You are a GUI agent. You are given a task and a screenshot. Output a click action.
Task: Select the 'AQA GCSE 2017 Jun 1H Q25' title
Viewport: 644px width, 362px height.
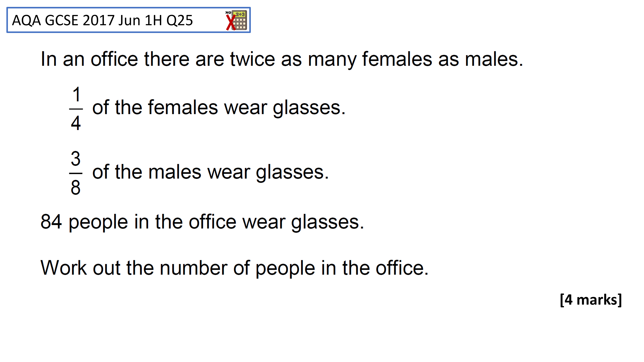tap(103, 20)
